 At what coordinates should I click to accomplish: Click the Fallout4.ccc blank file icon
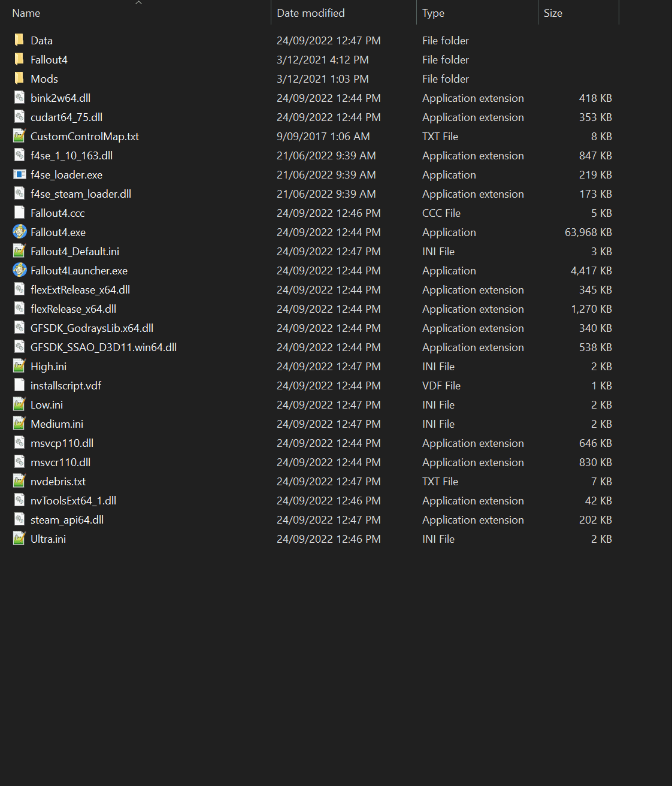[19, 213]
